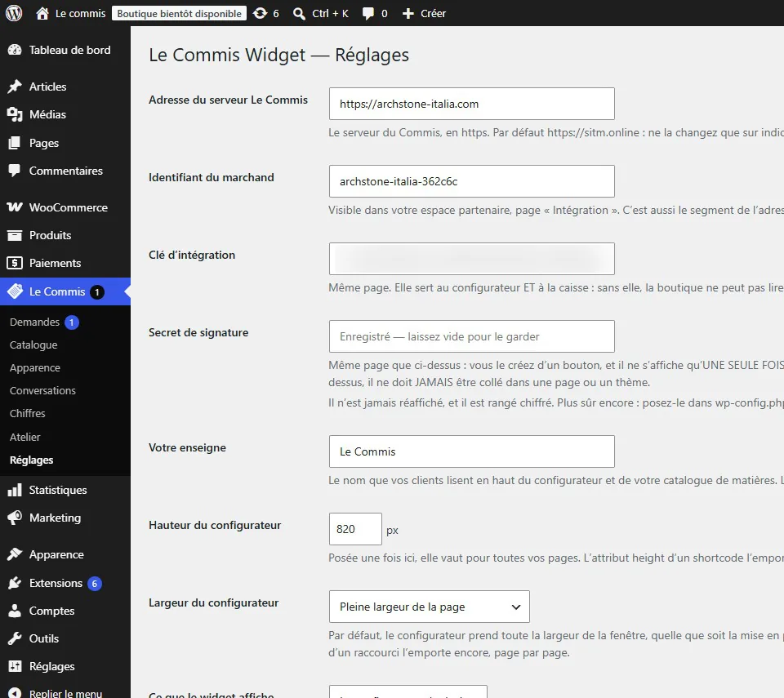
Task: Click the Extensions plugin icon
Action: [15, 583]
